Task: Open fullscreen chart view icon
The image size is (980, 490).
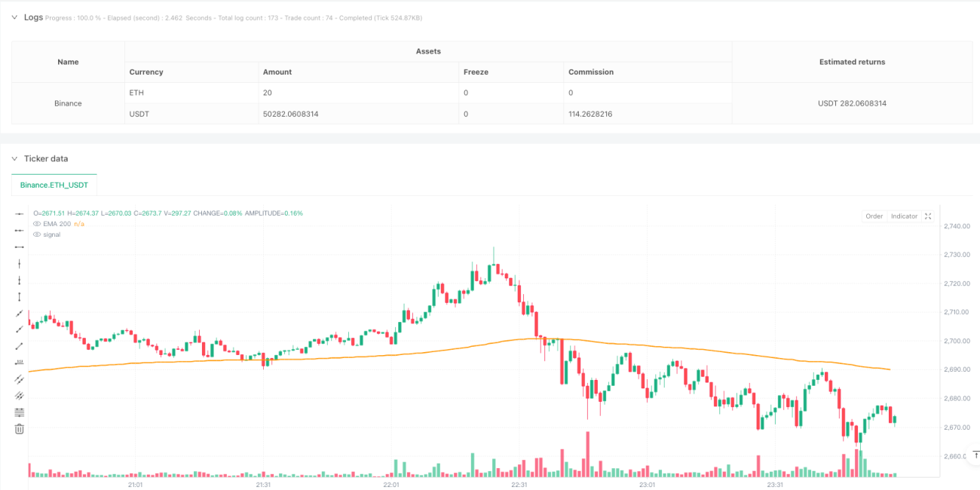Action: tap(928, 216)
